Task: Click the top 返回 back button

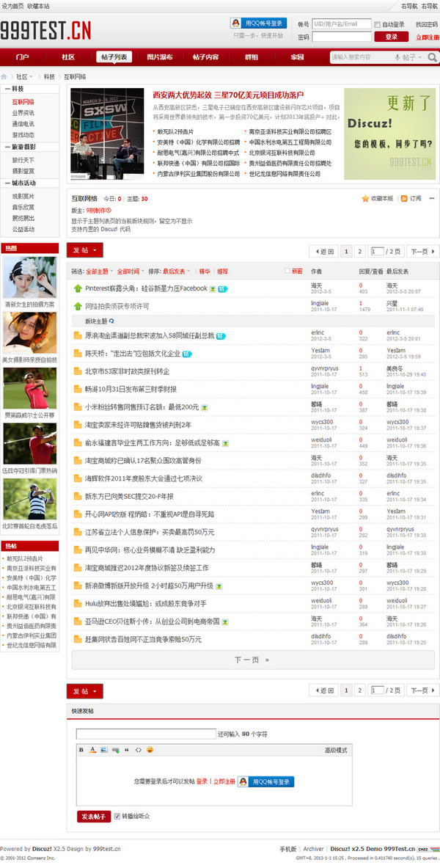Action: [x=324, y=252]
